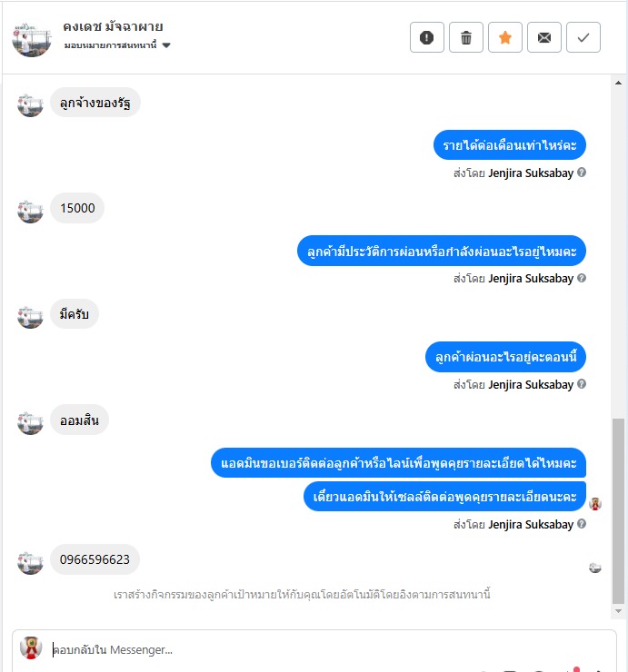Click admin seen avatar beside last blue message
628x672 pixels.
[595, 504]
